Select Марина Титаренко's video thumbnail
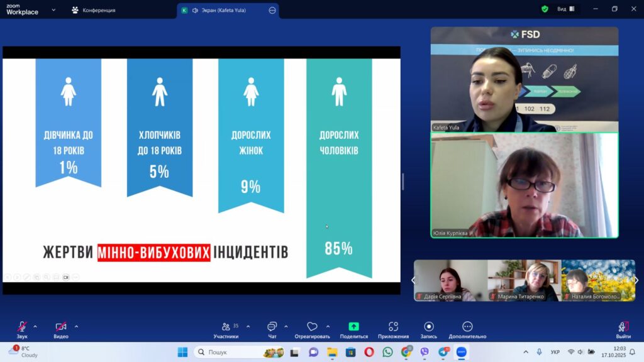644x362 pixels. [524, 280]
